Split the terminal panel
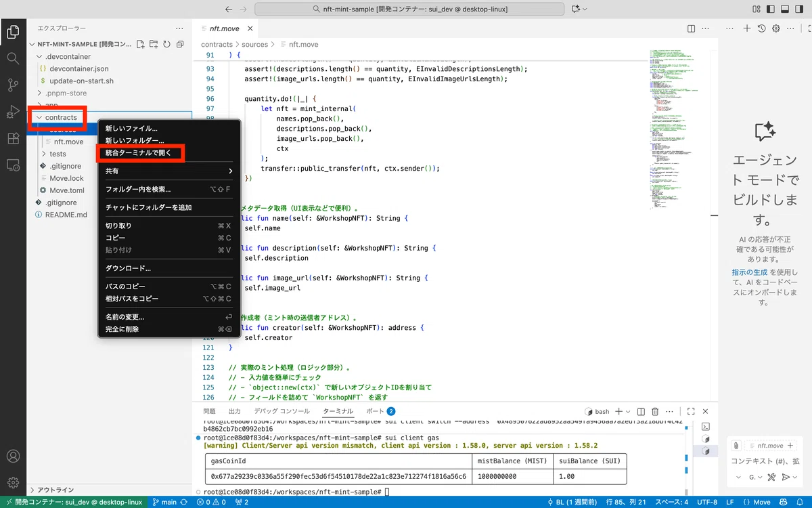 pyautogui.click(x=642, y=411)
